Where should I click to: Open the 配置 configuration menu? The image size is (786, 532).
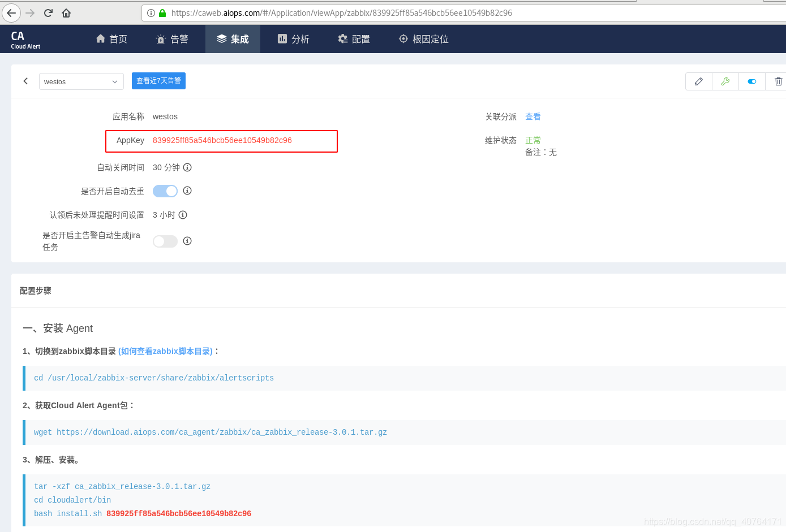(354, 39)
